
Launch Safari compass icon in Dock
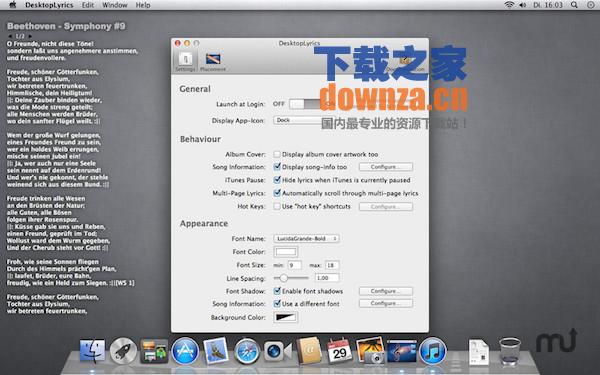point(246,351)
